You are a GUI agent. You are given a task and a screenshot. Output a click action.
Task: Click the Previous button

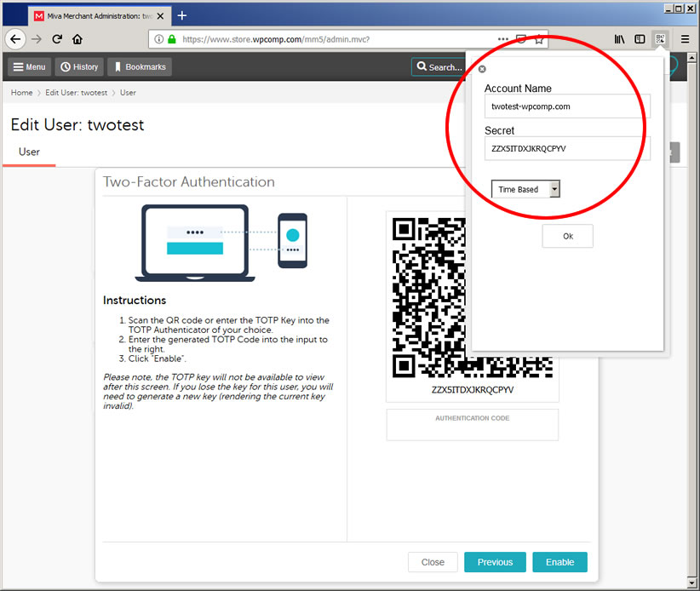click(495, 562)
